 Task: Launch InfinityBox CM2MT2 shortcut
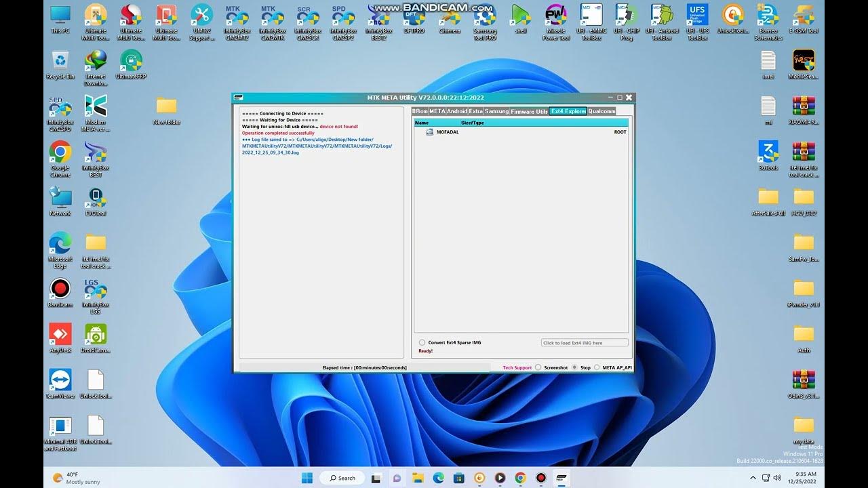pyautogui.click(x=237, y=22)
